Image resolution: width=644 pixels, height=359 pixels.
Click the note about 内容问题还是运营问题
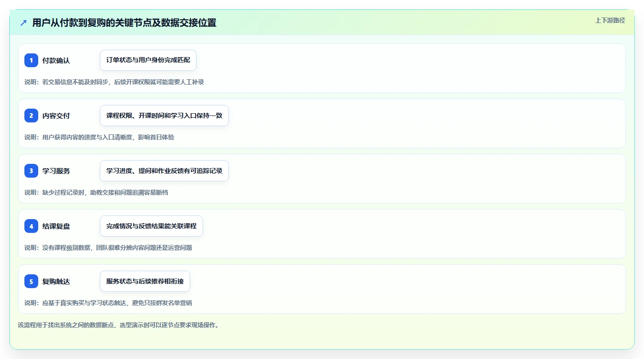[108, 248]
